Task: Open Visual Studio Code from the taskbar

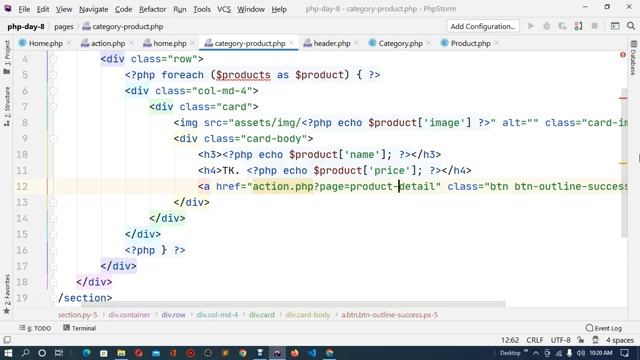Action: tap(312, 353)
